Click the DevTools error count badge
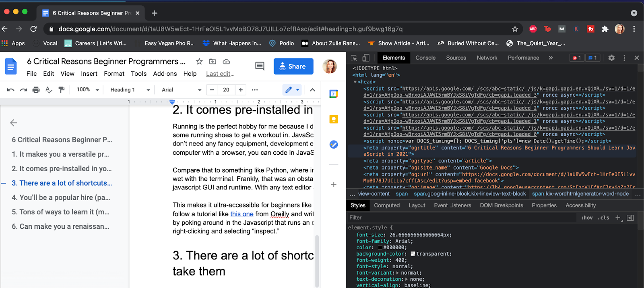This screenshot has height=288, width=644. coord(577,58)
